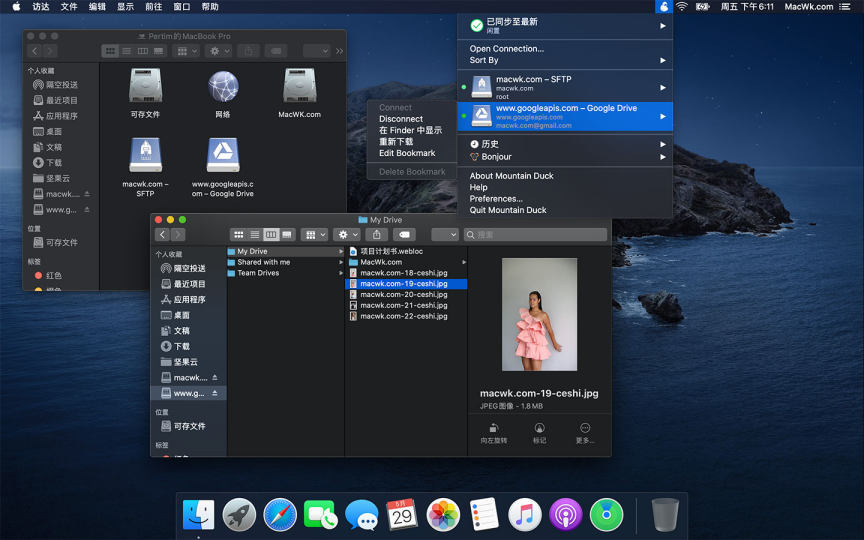
Task: Click the Mountain Duck menu bar icon
Action: point(663,6)
